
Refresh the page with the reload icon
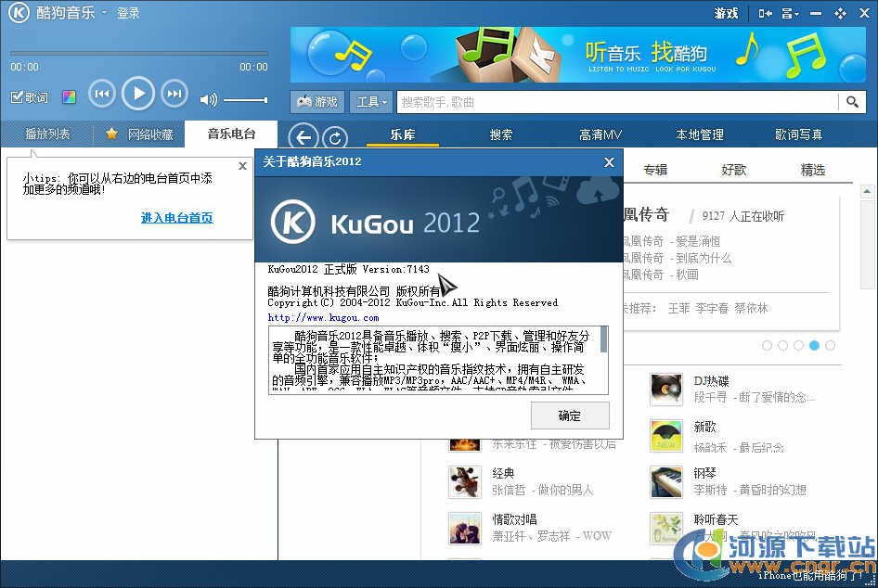(x=334, y=138)
